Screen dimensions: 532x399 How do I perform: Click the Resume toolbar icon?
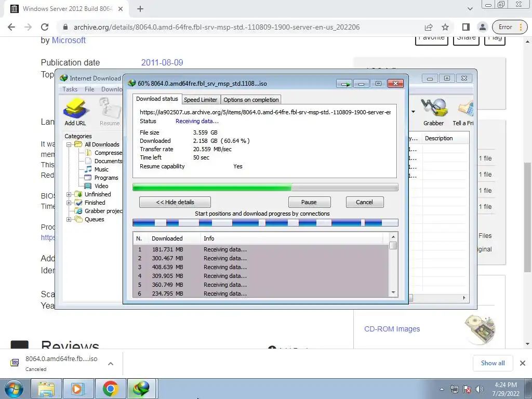[110, 112]
